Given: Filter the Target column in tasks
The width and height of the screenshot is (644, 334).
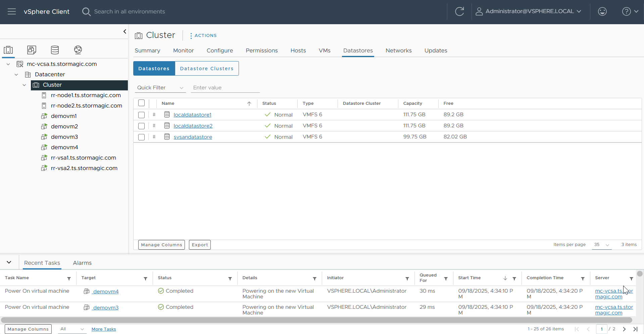Looking at the screenshot, I should [x=145, y=279].
